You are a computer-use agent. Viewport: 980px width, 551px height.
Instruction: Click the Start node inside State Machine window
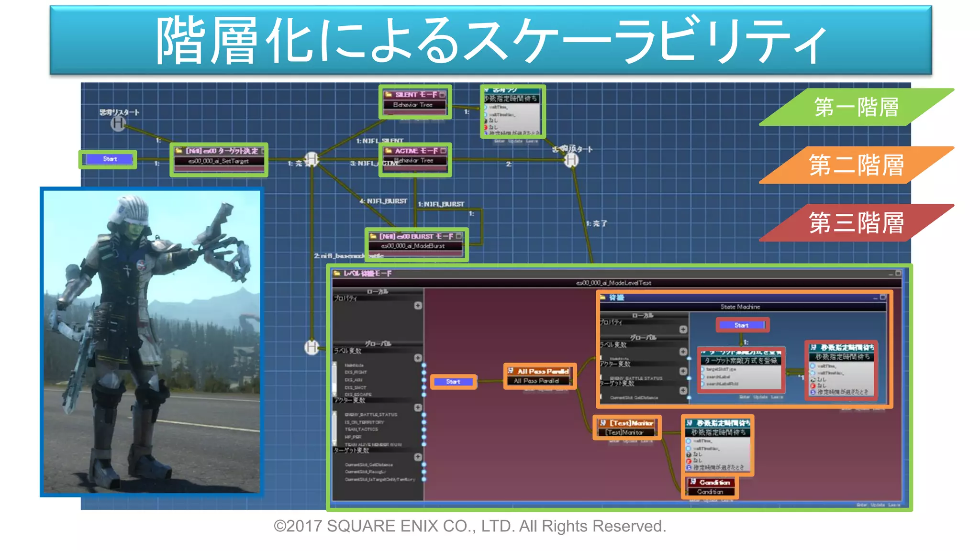coord(741,325)
